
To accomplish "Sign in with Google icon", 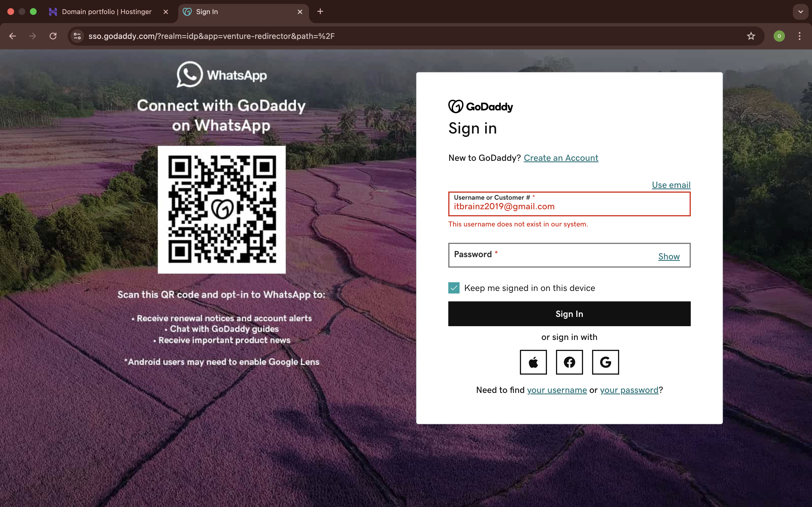I will pyautogui.click(x=605, y=362).
